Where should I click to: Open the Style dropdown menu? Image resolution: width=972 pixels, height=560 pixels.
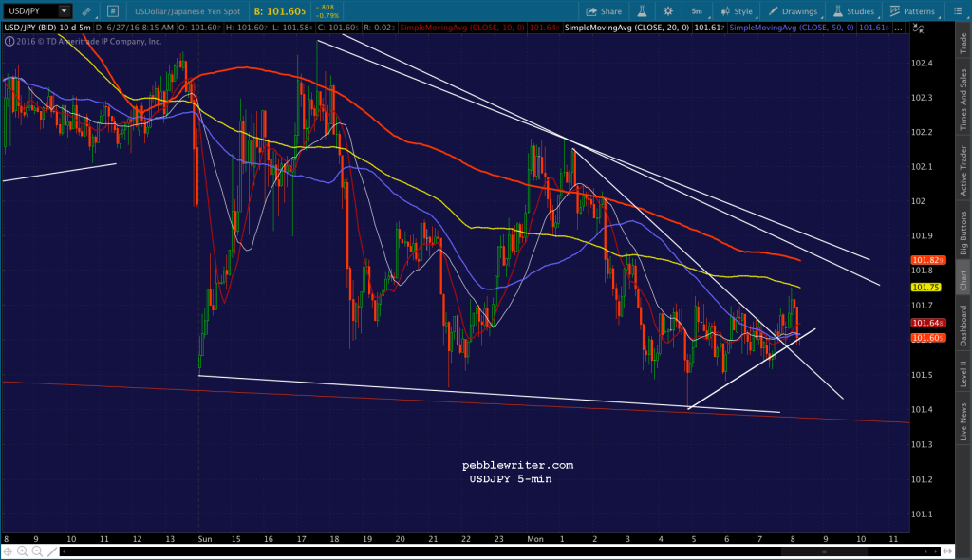[x=737, y=11]
